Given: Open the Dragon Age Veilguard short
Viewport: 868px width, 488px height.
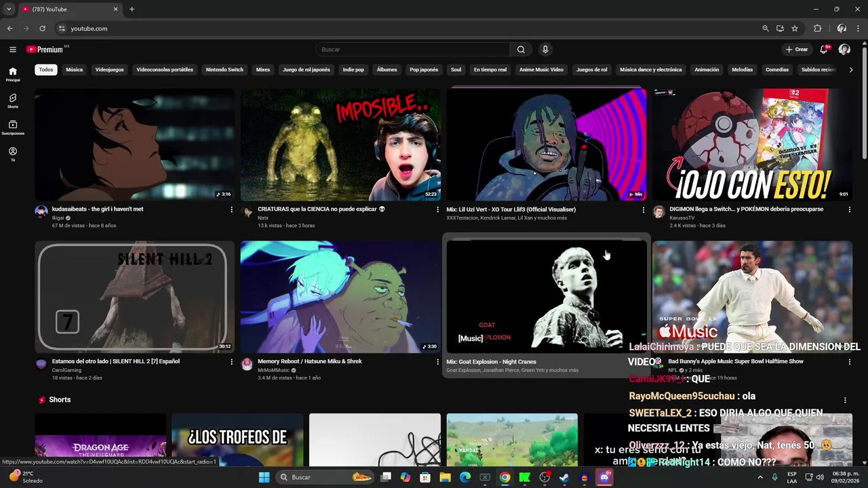Looking at the screenshot, I should [x=100, y=439].
